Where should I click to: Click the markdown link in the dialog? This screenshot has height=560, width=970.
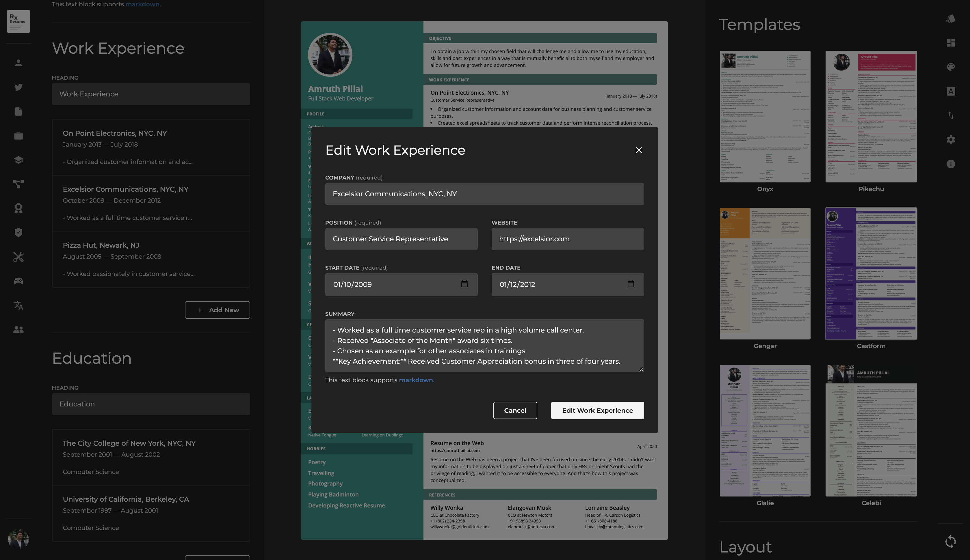tap(416, 380)
